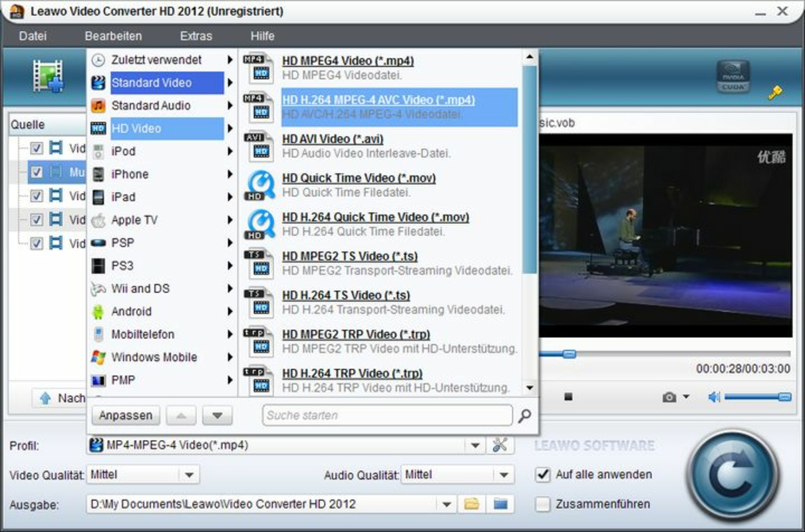Click the HD H.264 TS Video icon
Viewport: 805px width, 532px height.
(x=259, y=302)
